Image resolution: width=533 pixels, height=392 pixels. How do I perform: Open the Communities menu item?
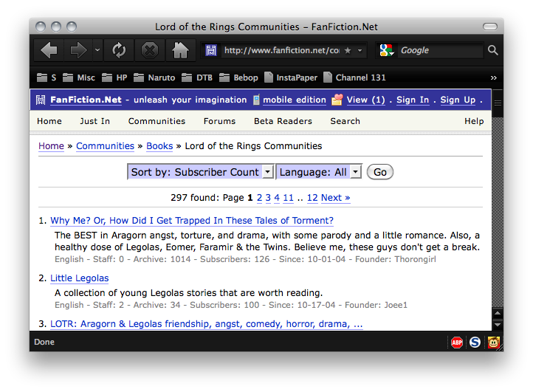pos(157,121)
